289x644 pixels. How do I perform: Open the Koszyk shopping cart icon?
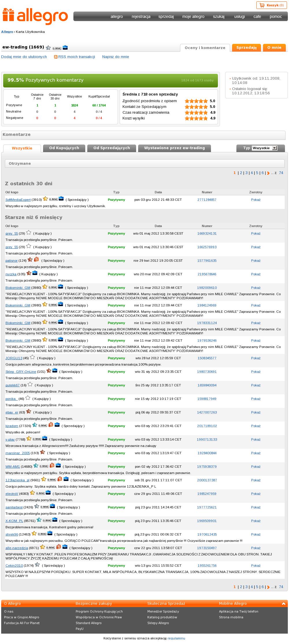point(262,5)
